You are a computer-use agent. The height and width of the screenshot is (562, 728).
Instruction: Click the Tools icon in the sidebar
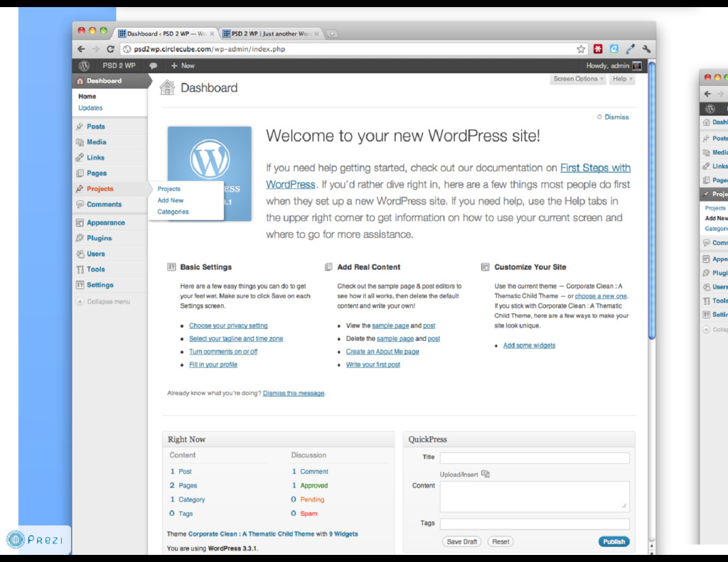(80, 269)
